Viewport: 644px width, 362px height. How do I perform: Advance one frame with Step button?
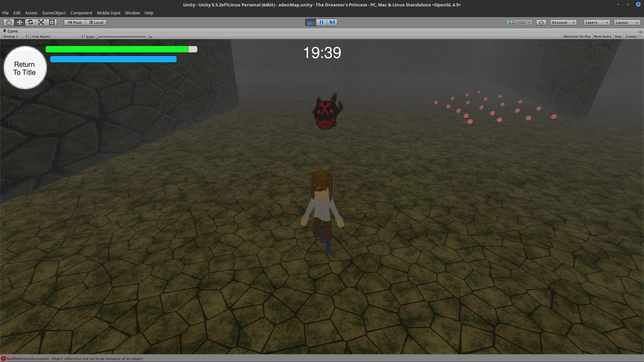[332, 22]
